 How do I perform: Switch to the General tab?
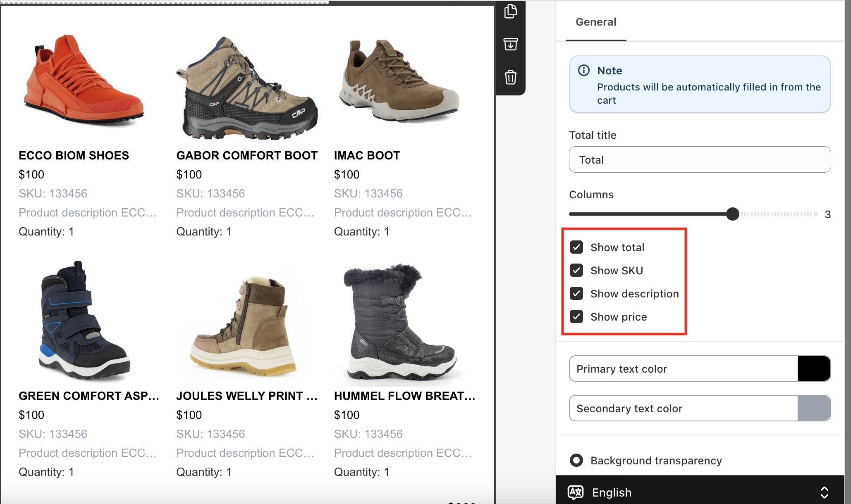(596, 22)
